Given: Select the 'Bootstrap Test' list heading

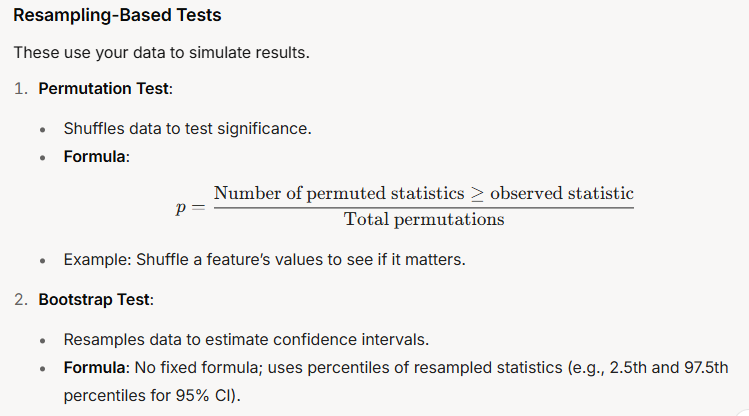Looking at the screenshot, I should [94, 300].
